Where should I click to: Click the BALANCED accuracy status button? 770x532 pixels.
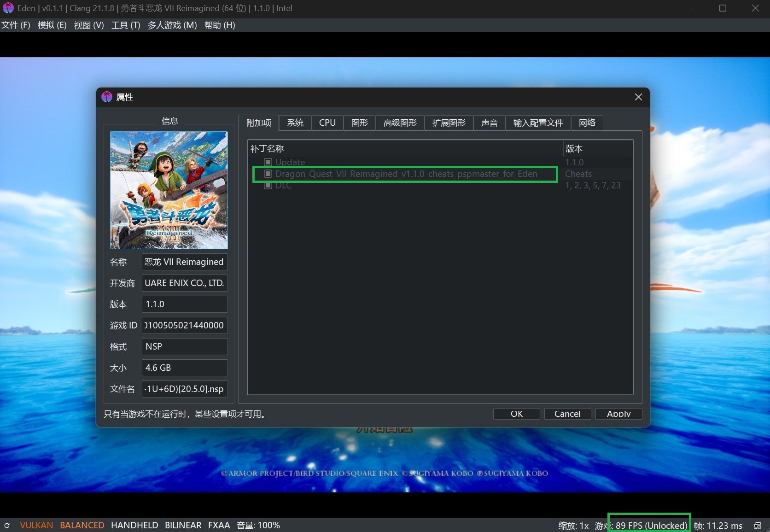(82, 525)
